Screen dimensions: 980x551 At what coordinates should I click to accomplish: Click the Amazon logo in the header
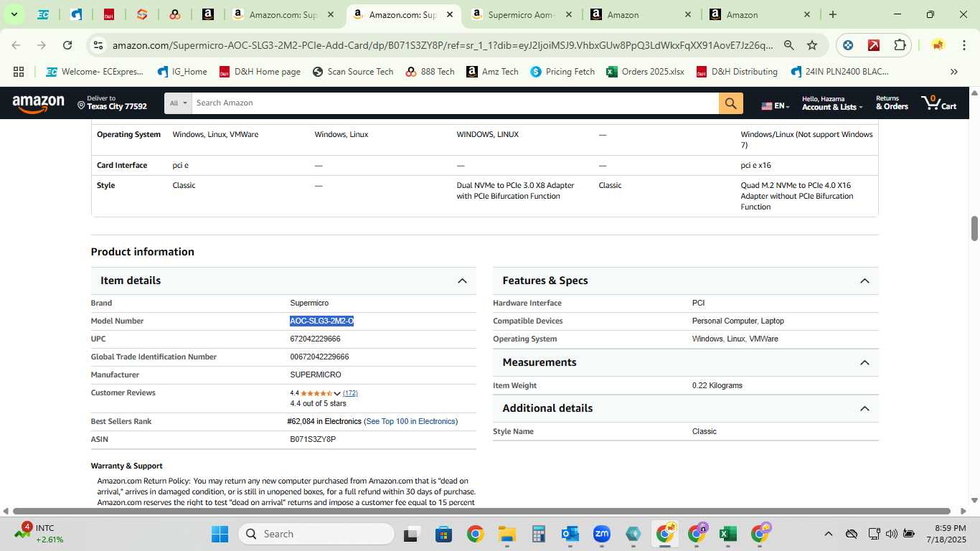click(39, 104)
